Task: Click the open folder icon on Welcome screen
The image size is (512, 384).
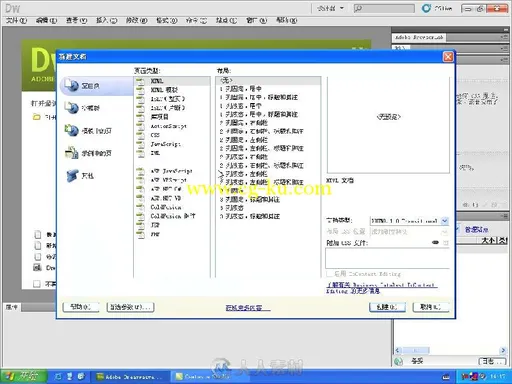Action: (37, 117)
